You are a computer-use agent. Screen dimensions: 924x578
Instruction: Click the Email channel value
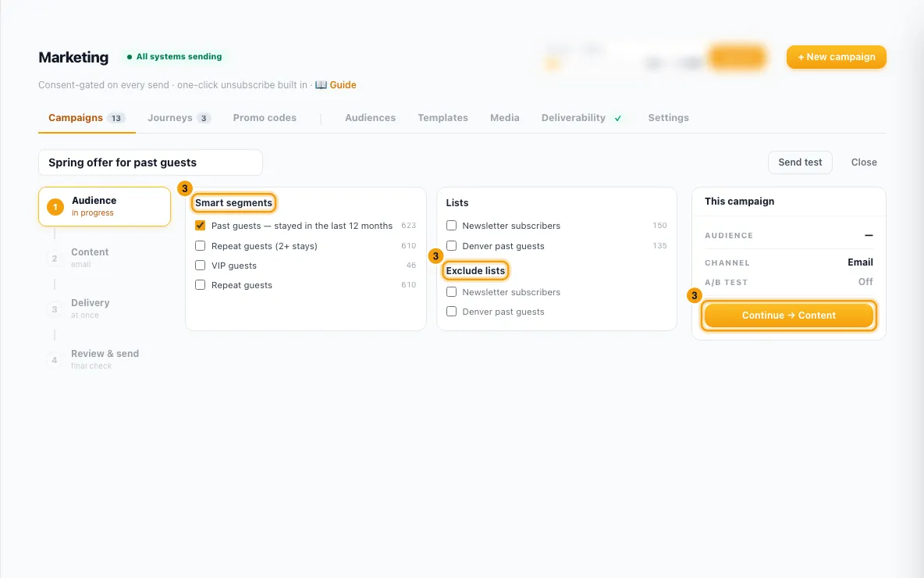click(860, 262)
